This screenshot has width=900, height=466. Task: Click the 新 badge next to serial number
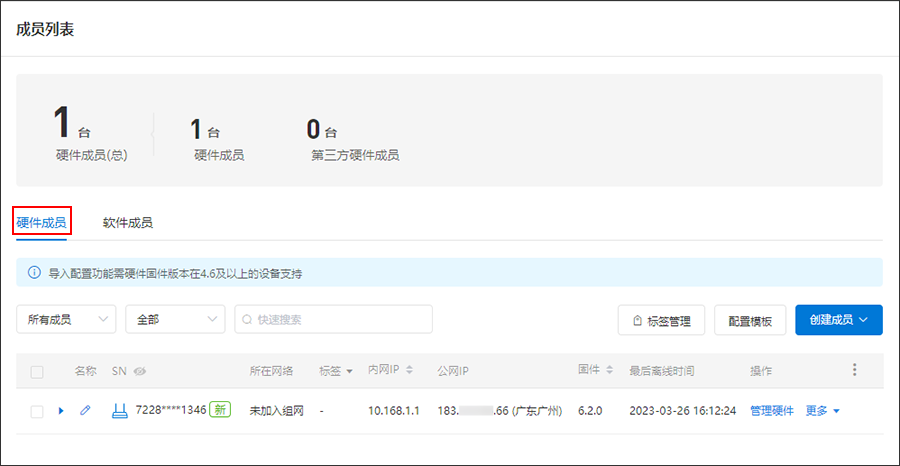click(x=220, y=410)
